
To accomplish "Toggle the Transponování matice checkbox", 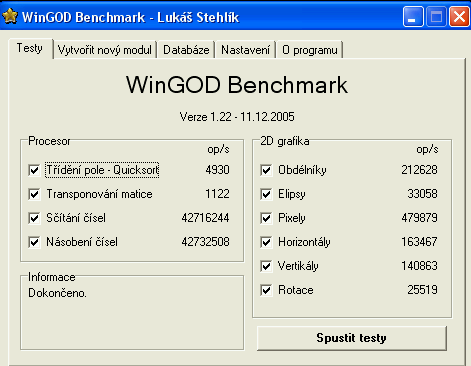I will 34,194.
